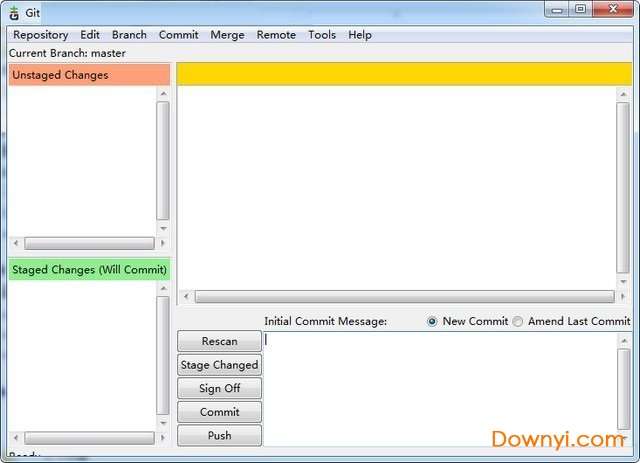Click inside the Staged Changes file list
The height and width of the screenshot is (463, 640).
point(82,356)
